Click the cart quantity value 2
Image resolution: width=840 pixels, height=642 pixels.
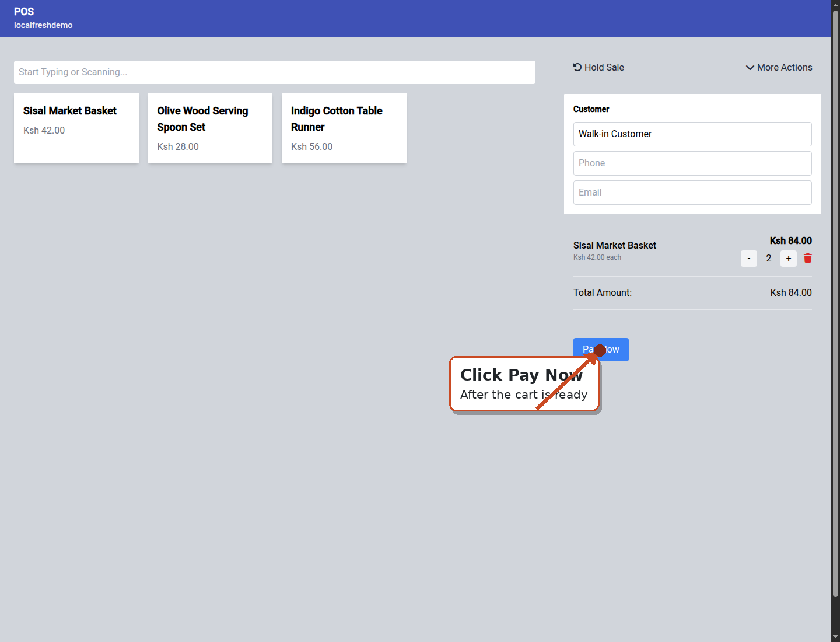[x=769, y=258]
